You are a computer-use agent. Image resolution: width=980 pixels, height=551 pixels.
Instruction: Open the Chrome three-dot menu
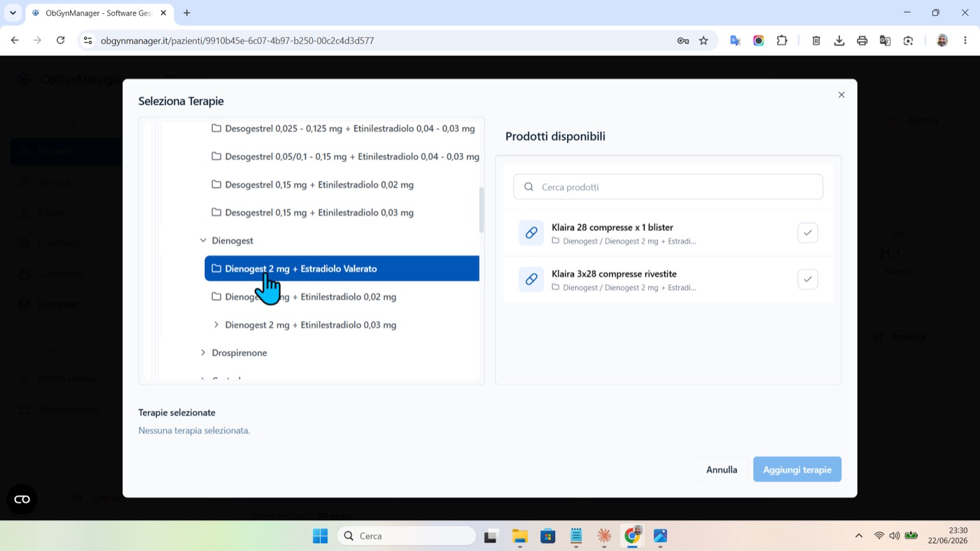pos(966,41)
